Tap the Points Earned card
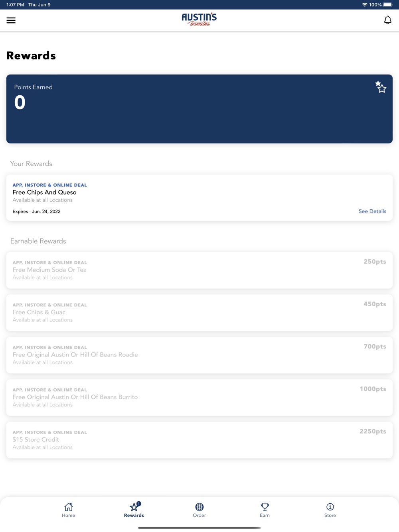Screen dimensions: 399x532 pos(199,109)
